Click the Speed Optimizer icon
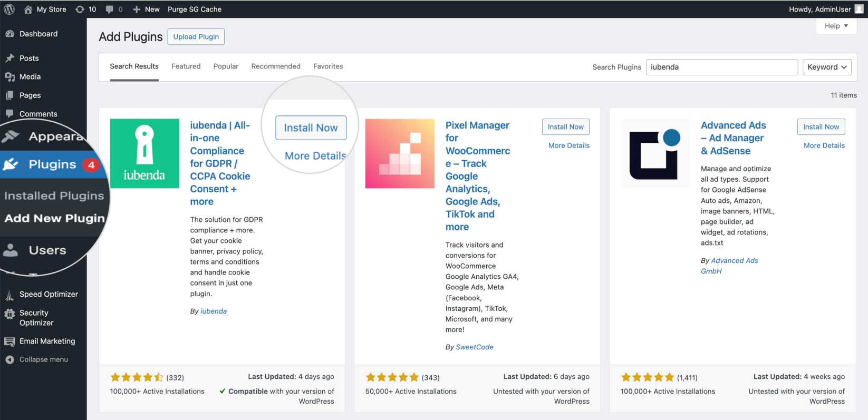Image resolution: width=868 pixels, height=420 pixels. pos(9,295)
